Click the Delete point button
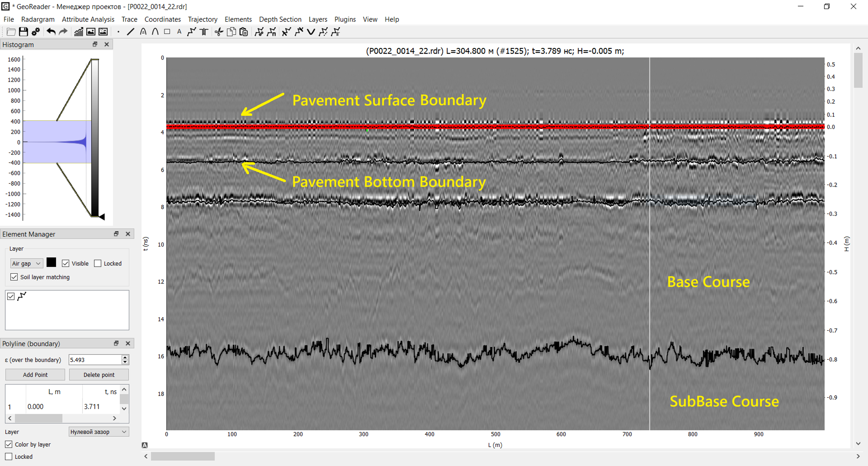The height and width of the screenshot is (466, 868). (99, 375)
